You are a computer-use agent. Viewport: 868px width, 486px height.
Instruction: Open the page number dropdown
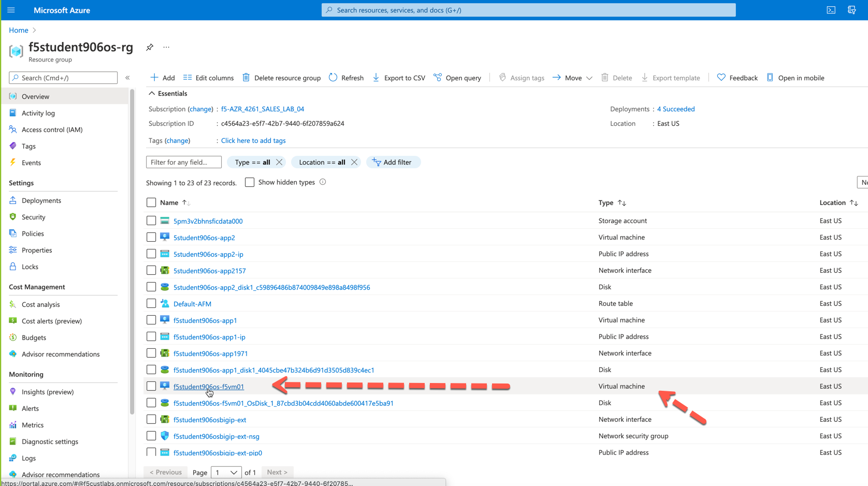pyautogui.click(x=226, y=473)
